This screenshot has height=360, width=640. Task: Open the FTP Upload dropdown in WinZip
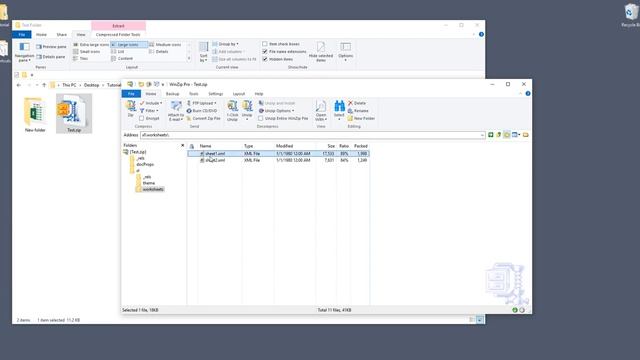[202, 103]
